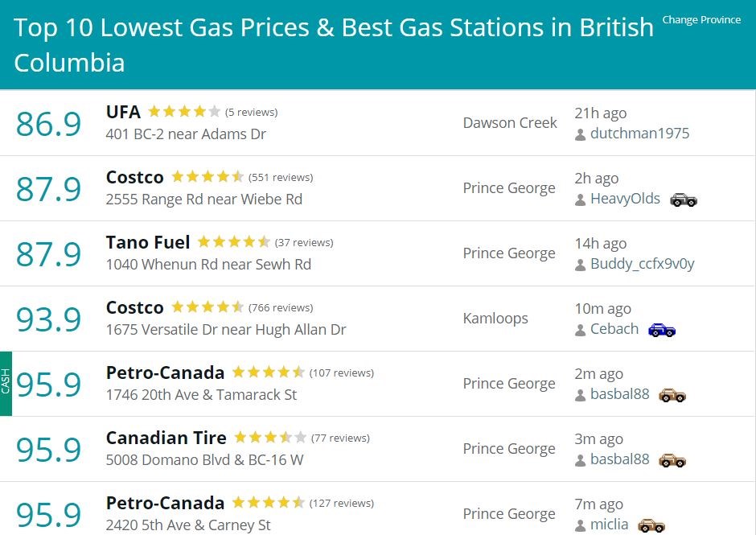Open the Change Province option
Image resolution: width=756 pixels, height=535 pixels.
coord(701,20)
